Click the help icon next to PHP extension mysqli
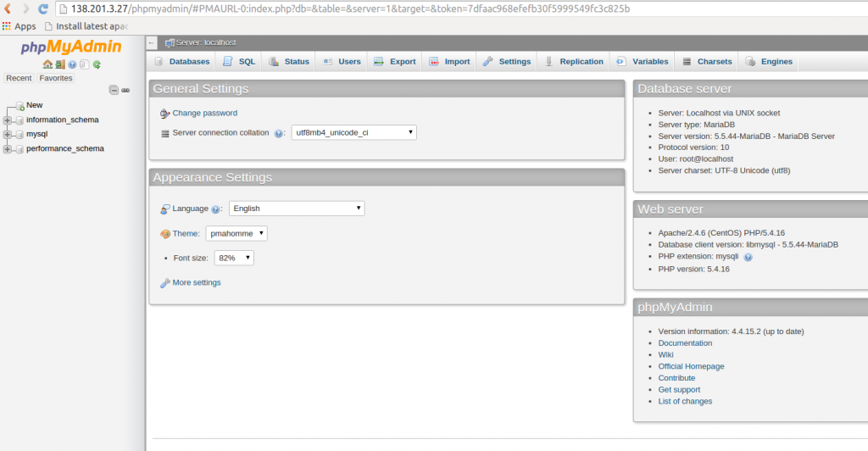This screenshot has height=451, width=868. pos(748,257)
